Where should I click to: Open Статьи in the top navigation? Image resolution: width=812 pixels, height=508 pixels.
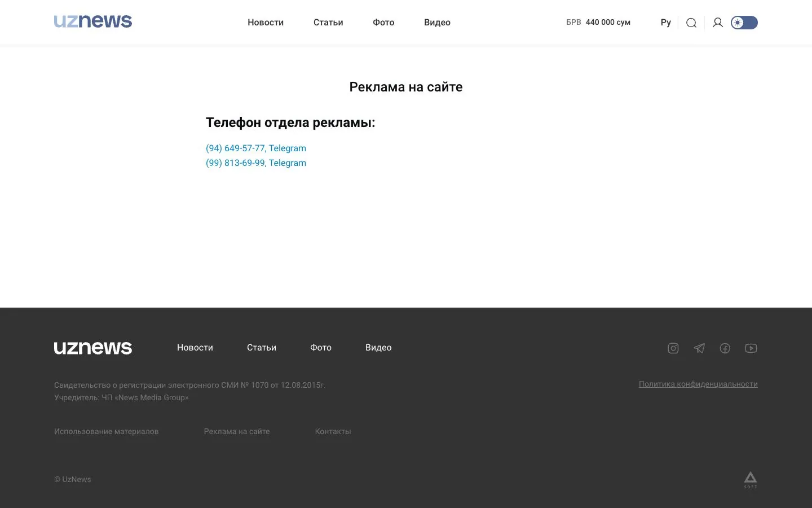[x=328, y=23]
